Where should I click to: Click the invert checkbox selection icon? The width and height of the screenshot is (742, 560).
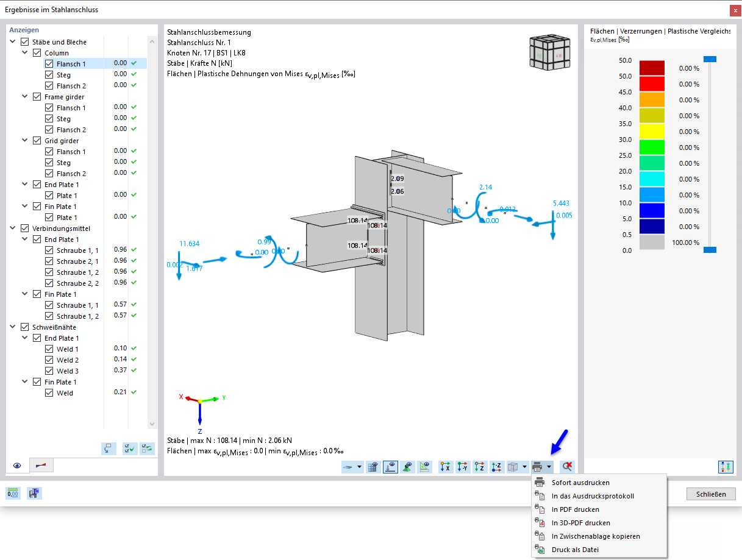pyautogui.click(x=147, y=448)
